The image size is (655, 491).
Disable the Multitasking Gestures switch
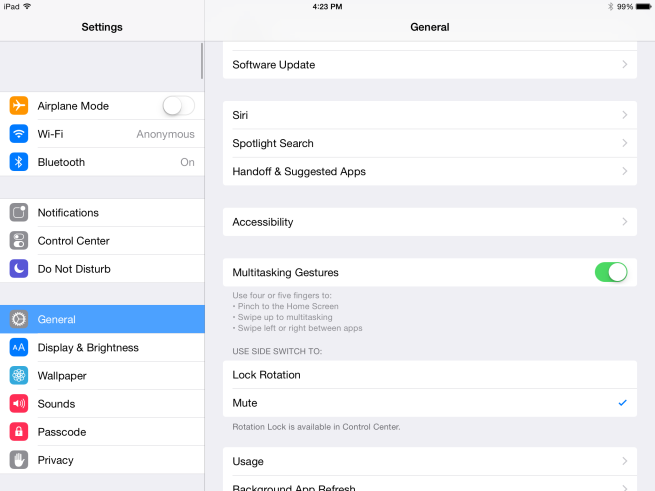610,272
